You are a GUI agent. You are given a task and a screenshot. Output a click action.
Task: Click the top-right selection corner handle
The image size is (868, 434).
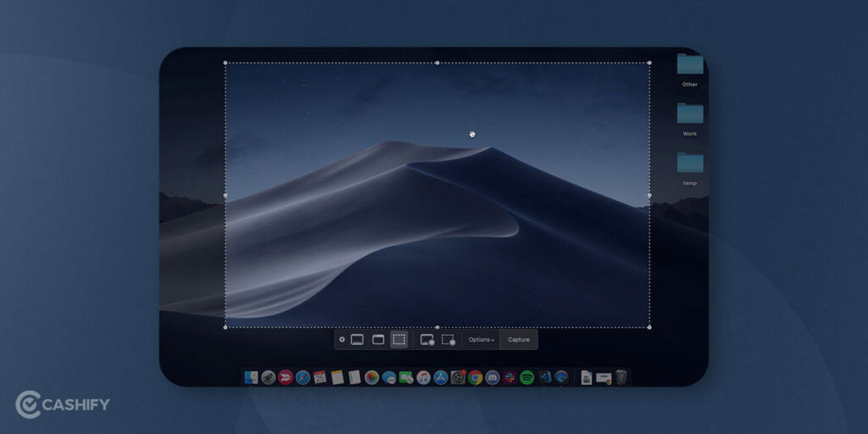pyautogui.click(x=649, y=63)
